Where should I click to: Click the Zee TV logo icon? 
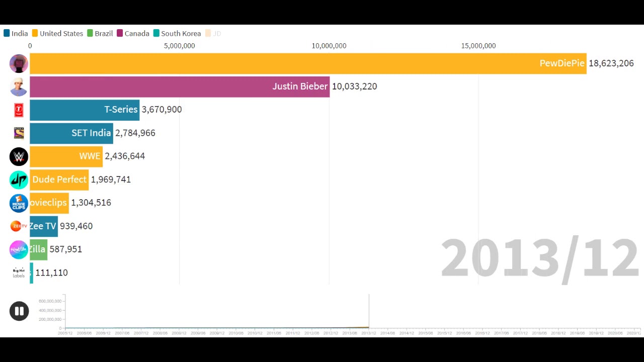pyautogui.click(x=19, y=226)
